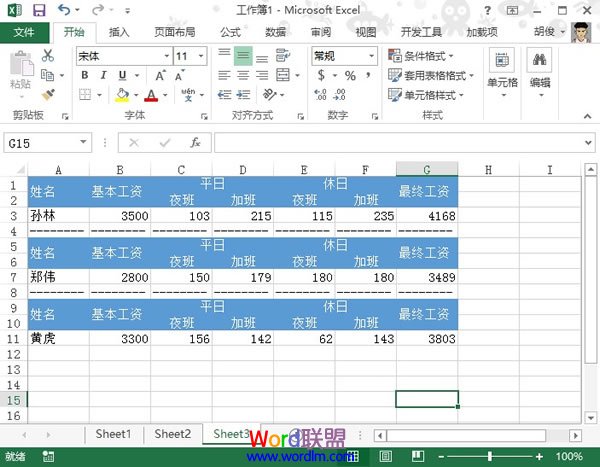Click the zoom slider handle
This screenshot has width=600, height=467.
point(489,456)
